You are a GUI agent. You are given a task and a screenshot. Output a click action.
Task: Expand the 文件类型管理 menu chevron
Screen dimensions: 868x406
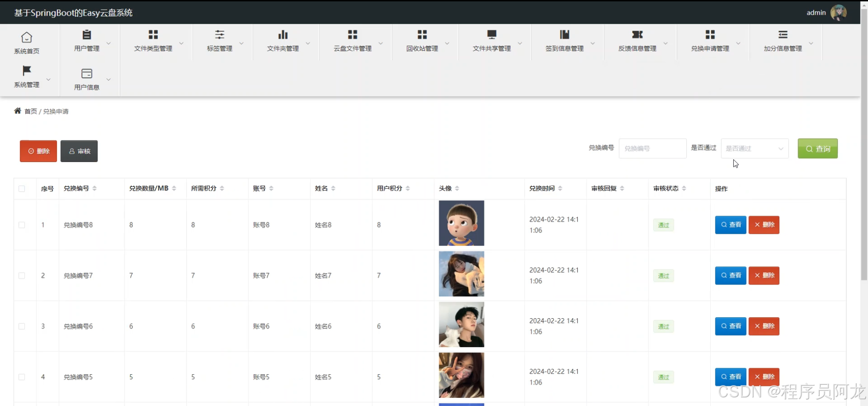point(181,43)
